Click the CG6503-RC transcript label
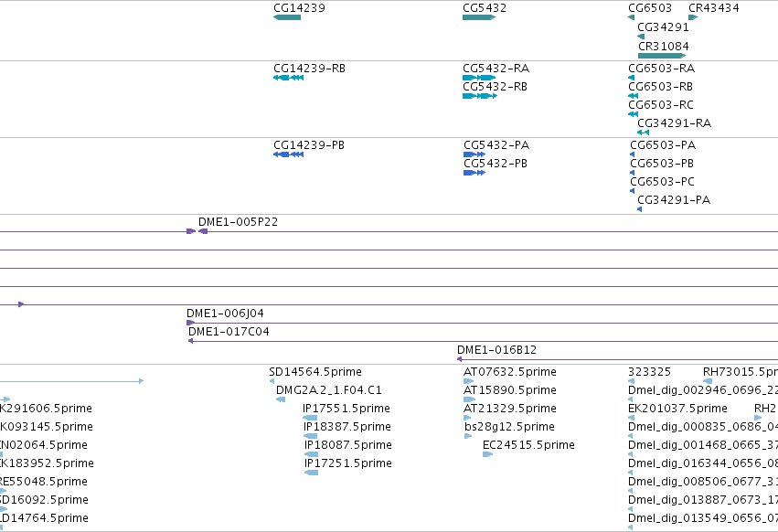This screenshot has width=778, height=532. (x=661, y=105)
